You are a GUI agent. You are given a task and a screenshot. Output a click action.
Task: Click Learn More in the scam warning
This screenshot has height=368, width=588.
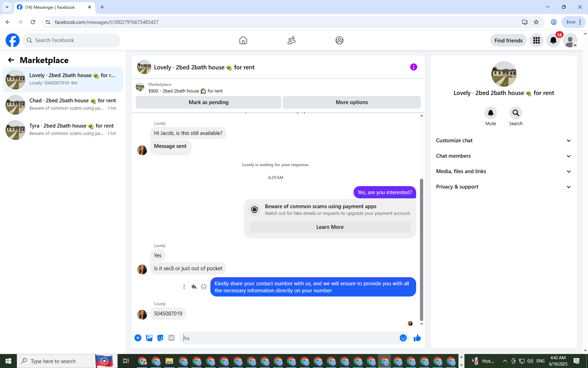coord(330,227)
